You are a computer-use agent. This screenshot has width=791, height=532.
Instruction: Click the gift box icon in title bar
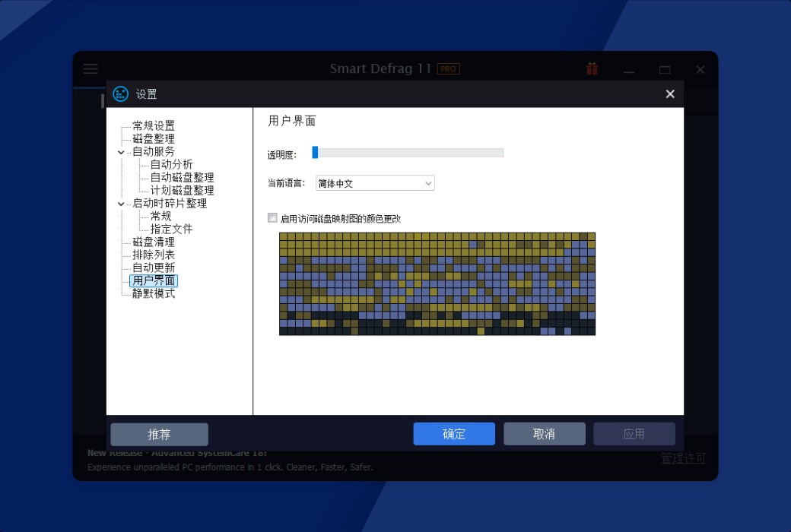pyautogui.click(x=592, y=68)
